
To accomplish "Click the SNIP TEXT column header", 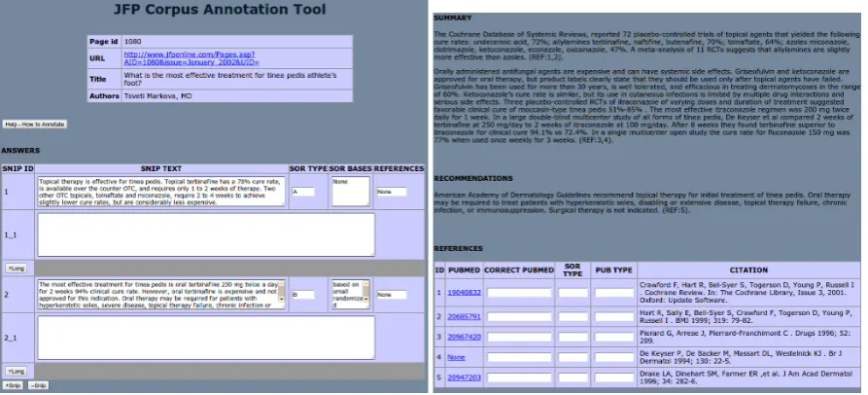I will tap(161, 168).
